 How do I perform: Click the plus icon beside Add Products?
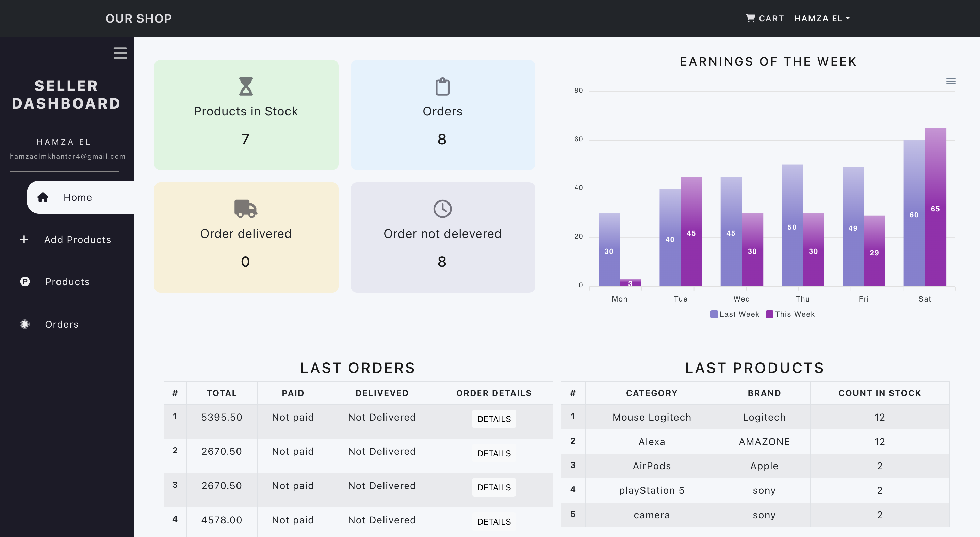tap(24, 239)
